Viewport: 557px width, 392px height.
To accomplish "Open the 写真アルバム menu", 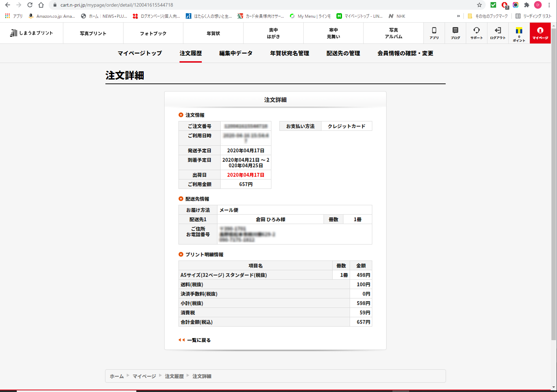I will click(x=393, y=33).
